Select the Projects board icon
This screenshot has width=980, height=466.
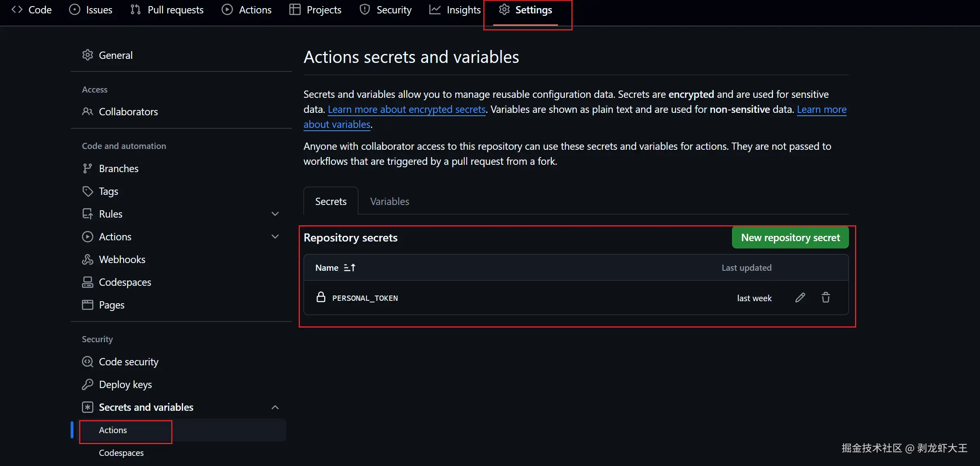(x=295, y=9)
